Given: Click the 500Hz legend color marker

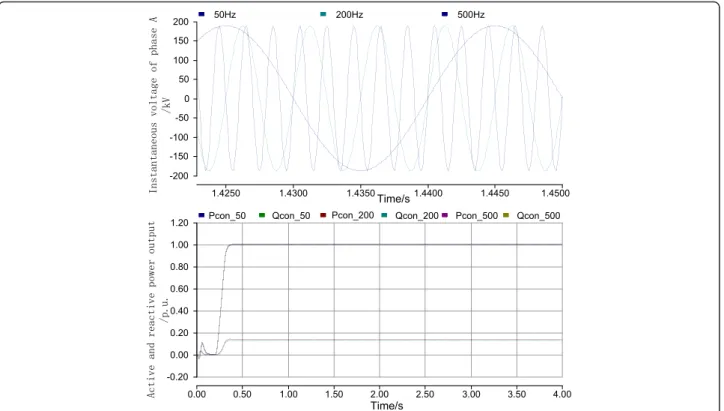Looking at the screenshot, I should [x=445, y=14].
